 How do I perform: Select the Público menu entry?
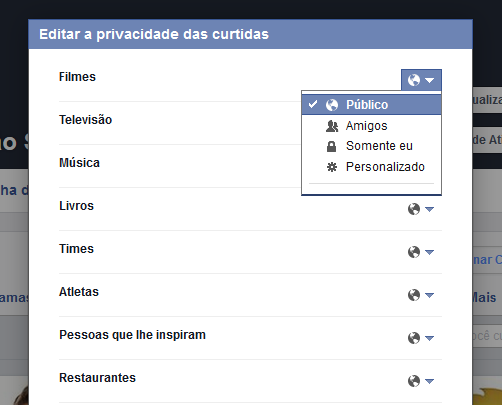point(371,105)
